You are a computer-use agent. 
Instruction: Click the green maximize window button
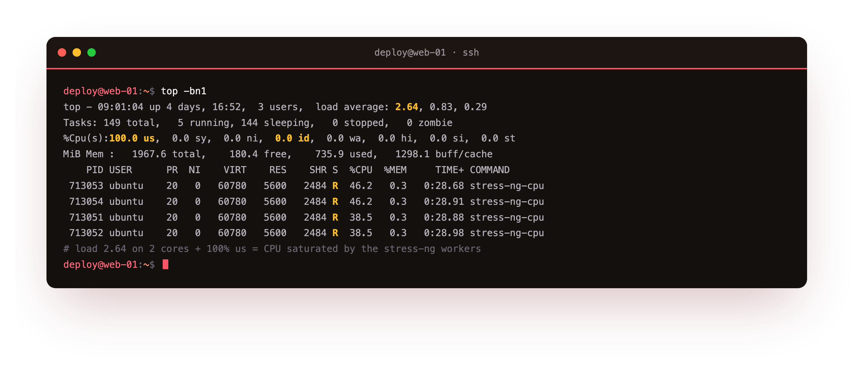pos(92,52)
